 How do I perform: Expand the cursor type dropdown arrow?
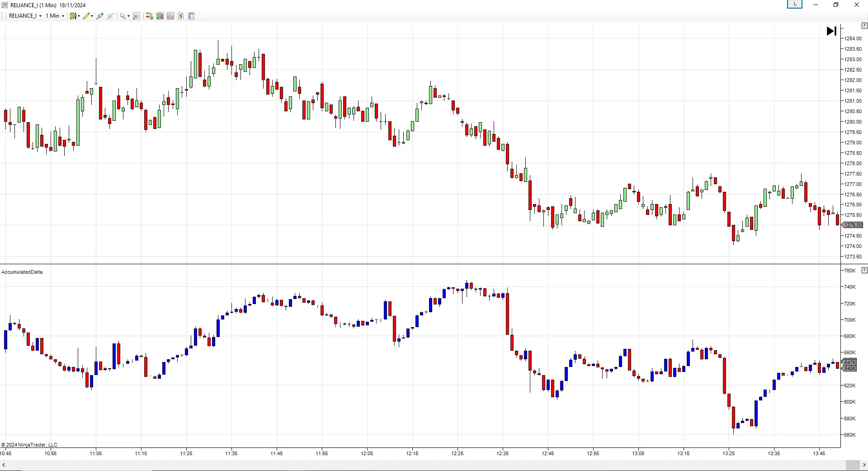pyautogui.click(x=128, y=16)
